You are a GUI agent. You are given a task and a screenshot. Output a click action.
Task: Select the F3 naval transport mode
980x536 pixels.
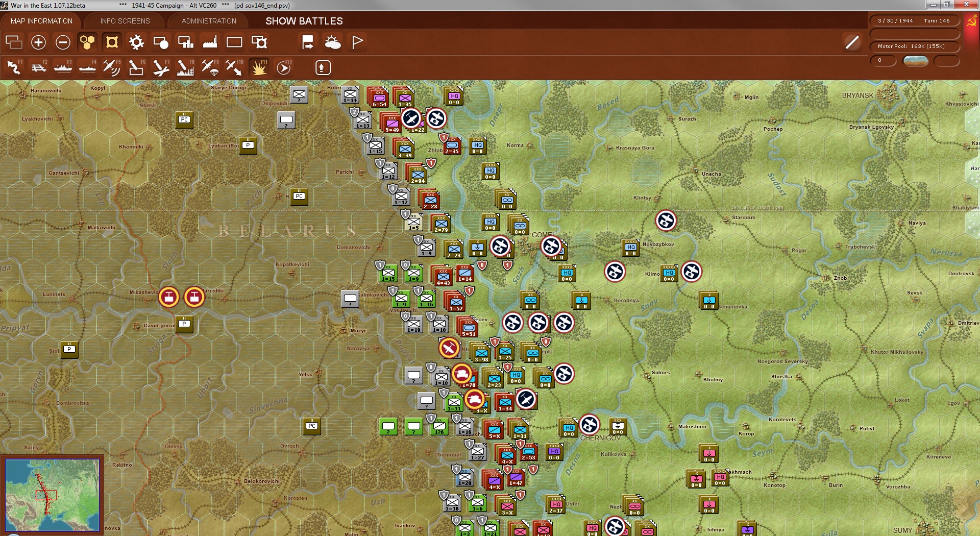pyautogui.click(x=63, y=67)
